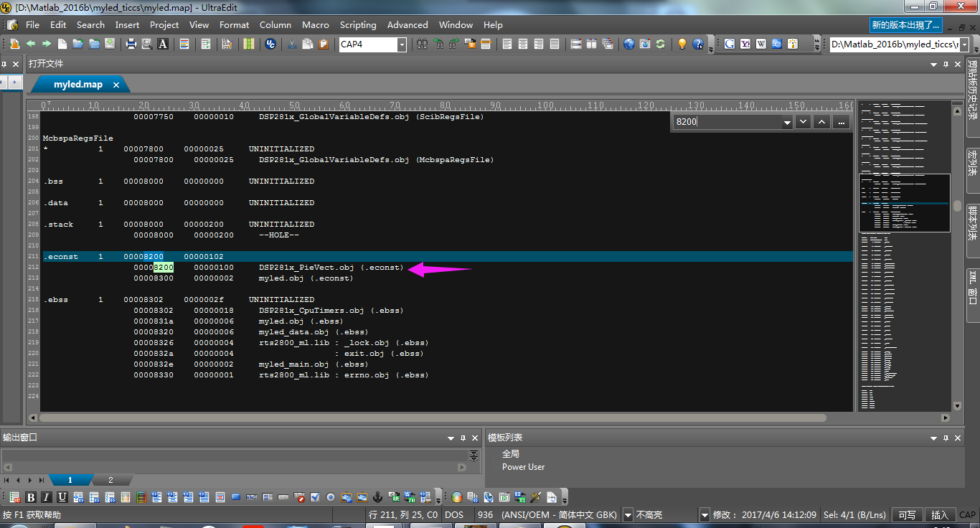Click the new version available notification
This screenshot has width=980, height=528.
[x=905, y=24]
